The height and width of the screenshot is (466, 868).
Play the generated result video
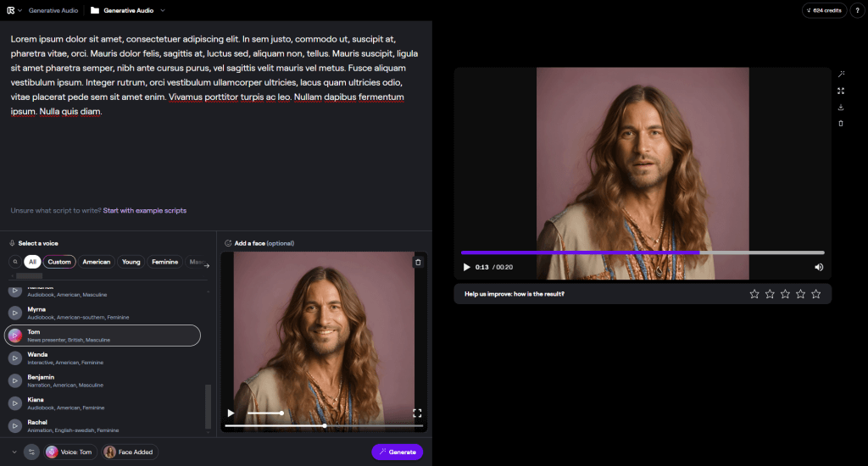point(467,267)
